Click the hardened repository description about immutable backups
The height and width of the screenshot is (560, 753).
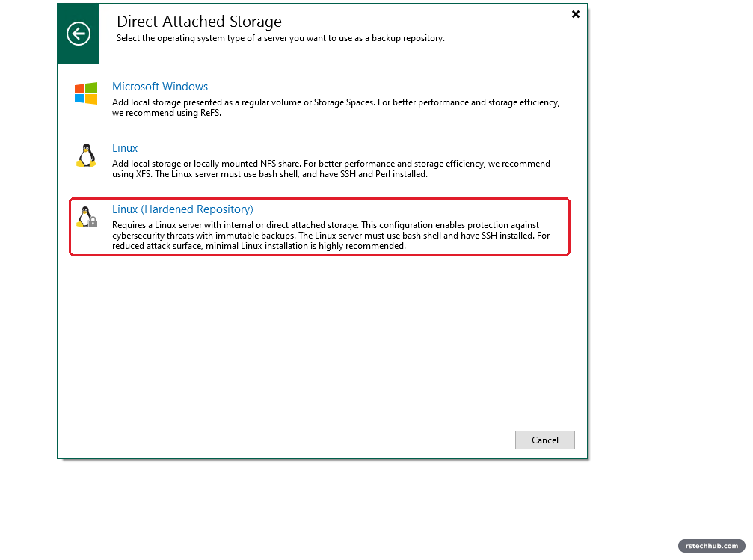click(x=331, y=236)
